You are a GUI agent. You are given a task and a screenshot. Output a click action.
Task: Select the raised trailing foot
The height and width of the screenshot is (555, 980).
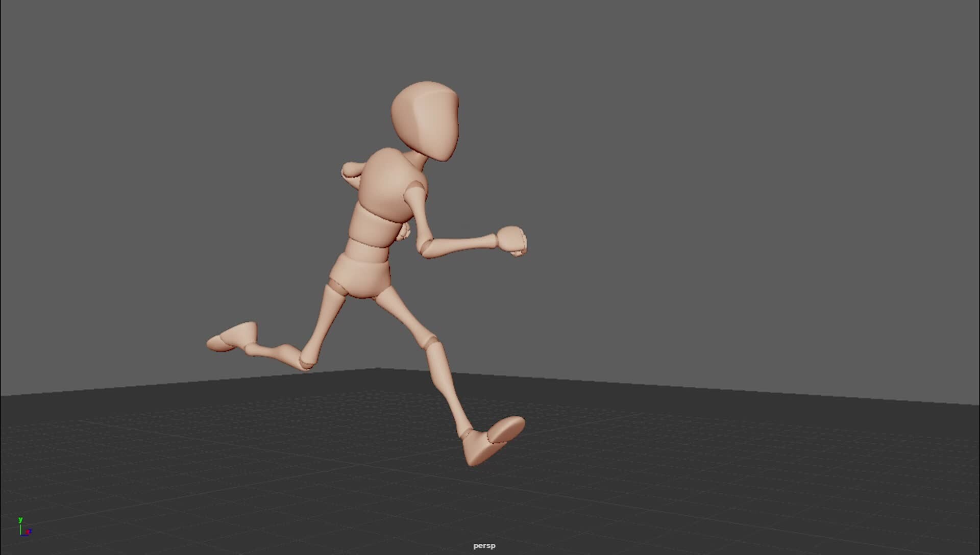click(x=233, y=337)
